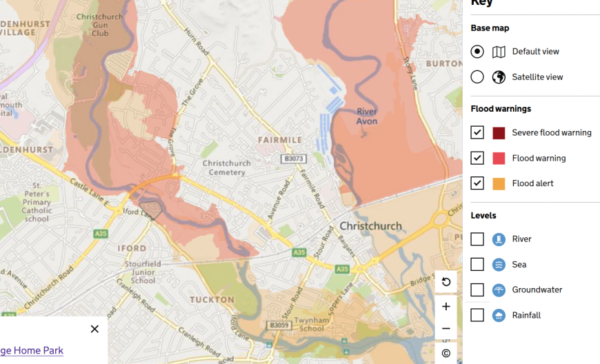Enable the Rainfall levels checkbox
Screen dimensions: 600x364
(x=477, y=316)
